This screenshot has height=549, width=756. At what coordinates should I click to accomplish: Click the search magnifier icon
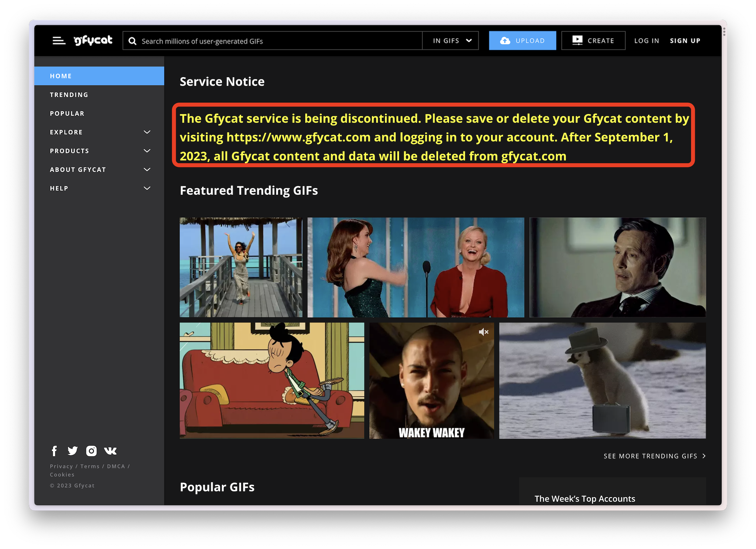(132, 41)
